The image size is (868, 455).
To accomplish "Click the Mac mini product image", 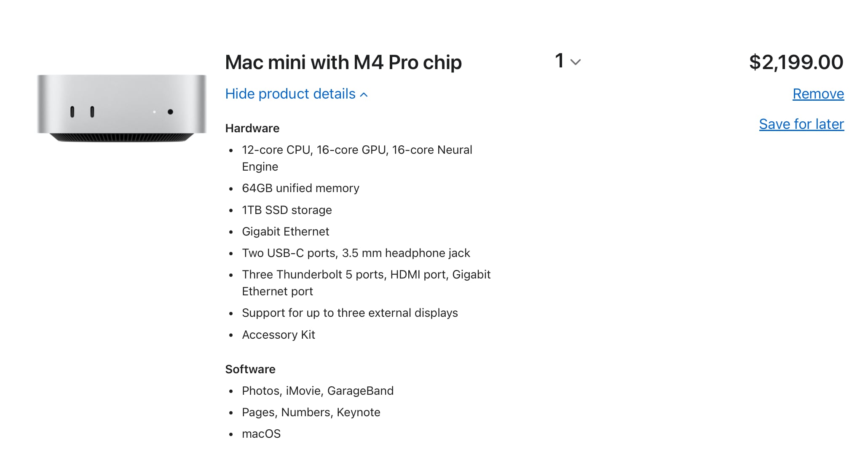I will point(122,108).
